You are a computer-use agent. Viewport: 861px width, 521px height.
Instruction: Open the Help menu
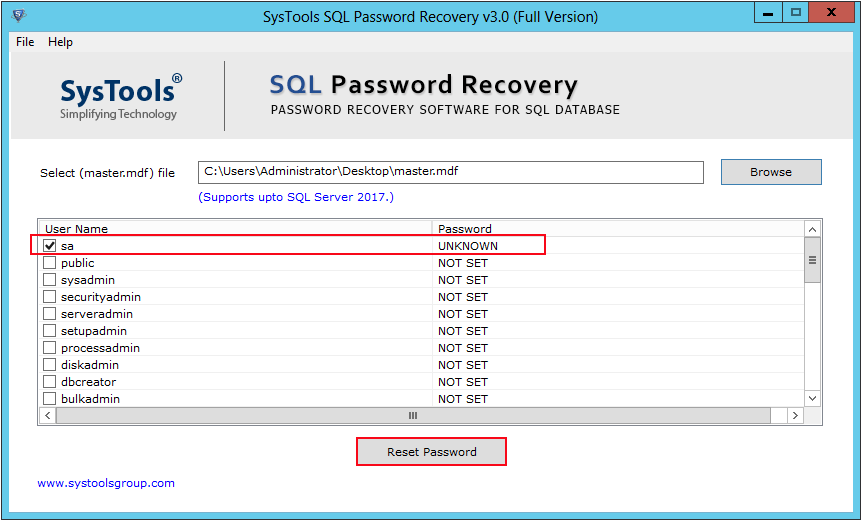coord(60,42)
